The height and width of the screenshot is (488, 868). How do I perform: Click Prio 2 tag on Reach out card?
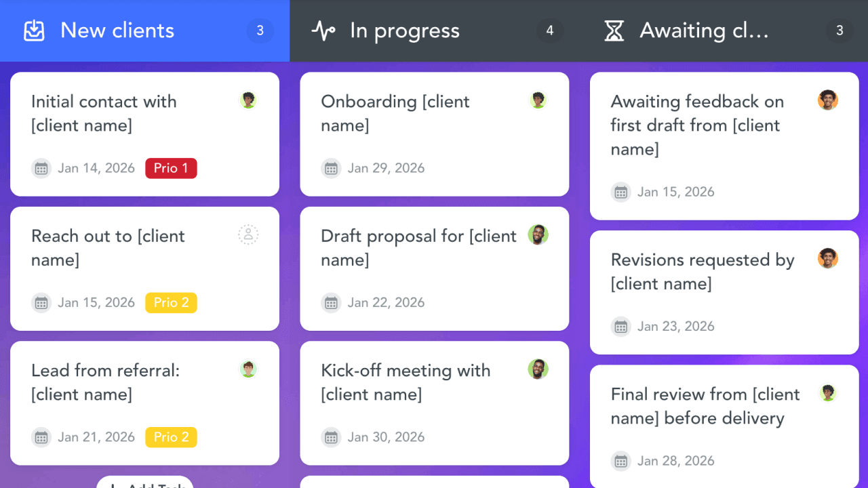click(171, 302)
